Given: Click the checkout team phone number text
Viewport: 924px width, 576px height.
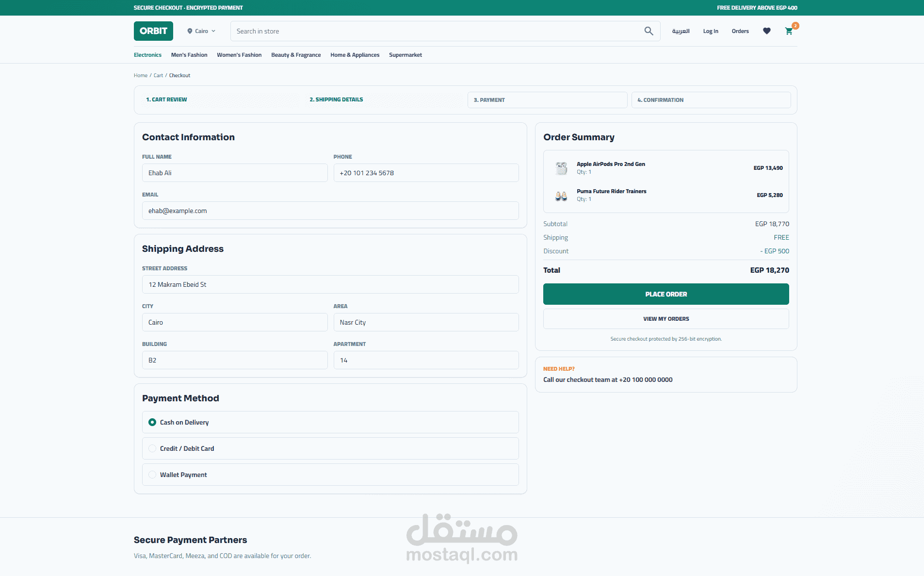Looking at the screenshot, I should click(646, 379).
